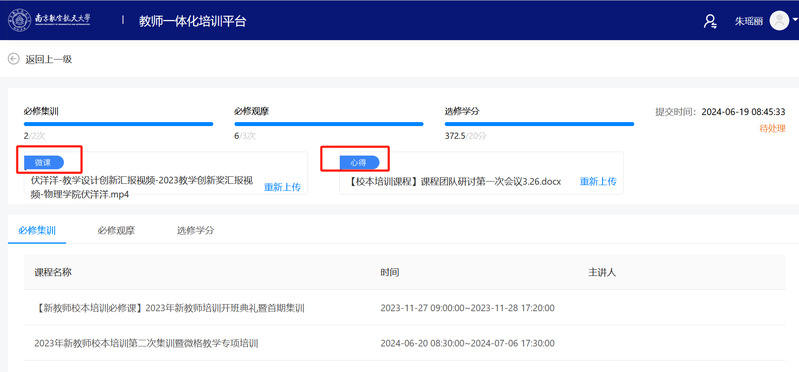Click the user avatar picture

[779, 21]
